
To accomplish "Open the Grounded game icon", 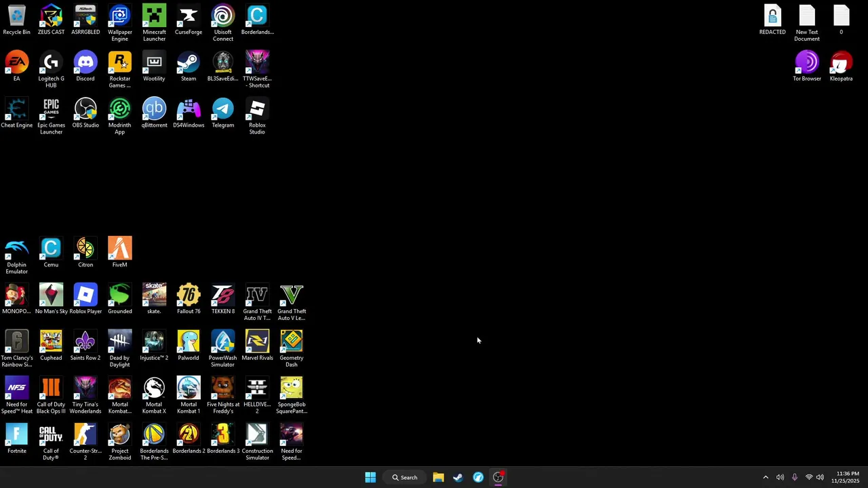I will coord(120,300).
